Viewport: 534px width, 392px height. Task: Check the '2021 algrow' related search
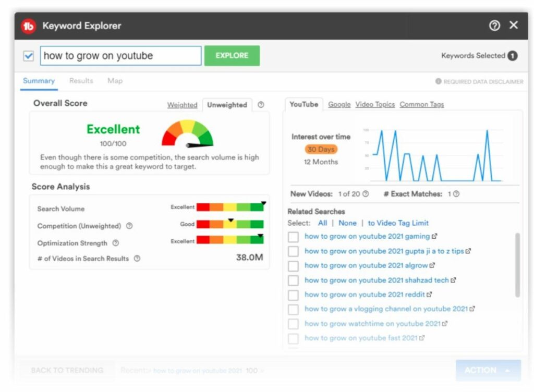(293, 266)
